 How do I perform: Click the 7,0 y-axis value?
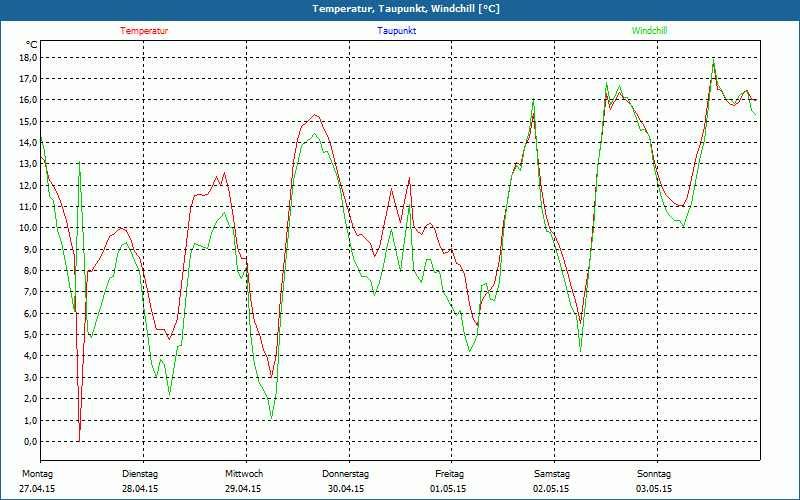tap(32, 292)
